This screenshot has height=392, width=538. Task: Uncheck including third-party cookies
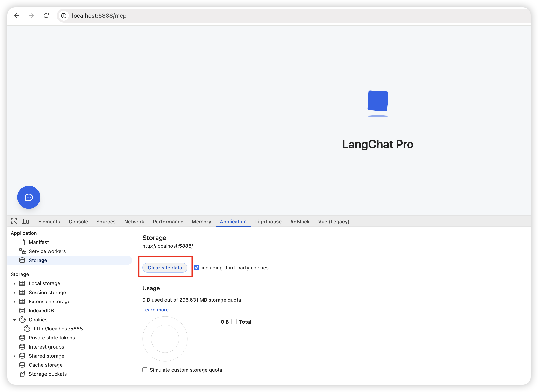(x=196, y=268)
